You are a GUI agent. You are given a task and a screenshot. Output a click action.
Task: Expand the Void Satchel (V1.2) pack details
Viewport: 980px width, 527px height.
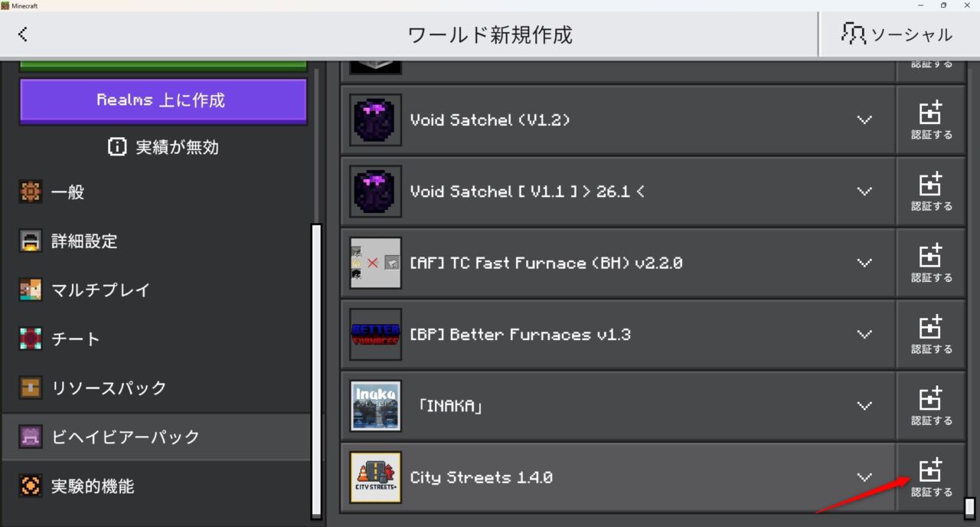[864, 120]
